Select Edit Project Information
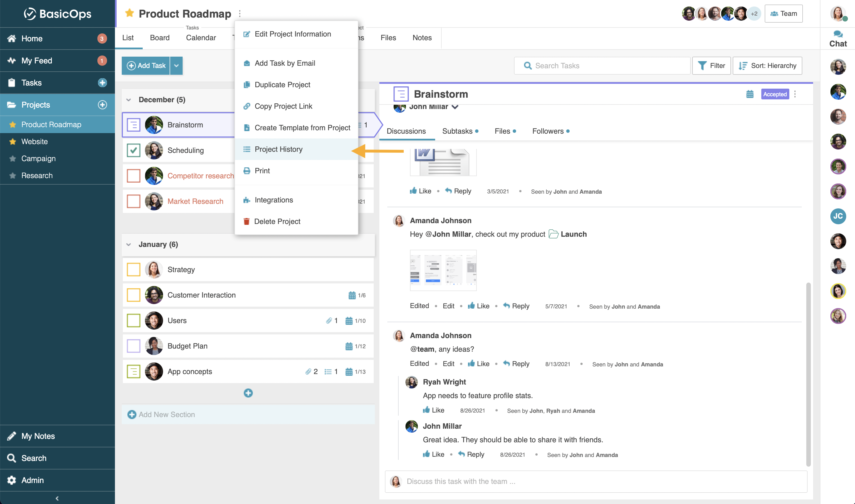855x504 pixels. [x=296, y=34]
